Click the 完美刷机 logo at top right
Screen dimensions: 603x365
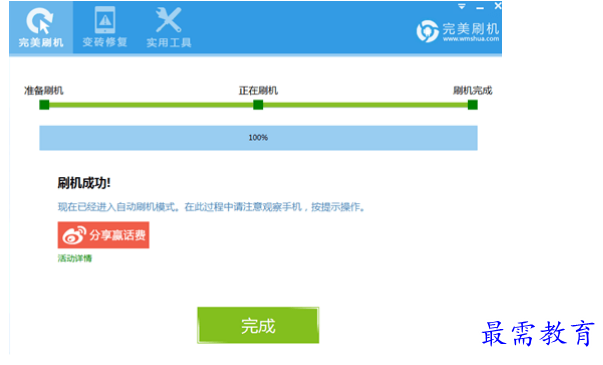pos(458,31)
